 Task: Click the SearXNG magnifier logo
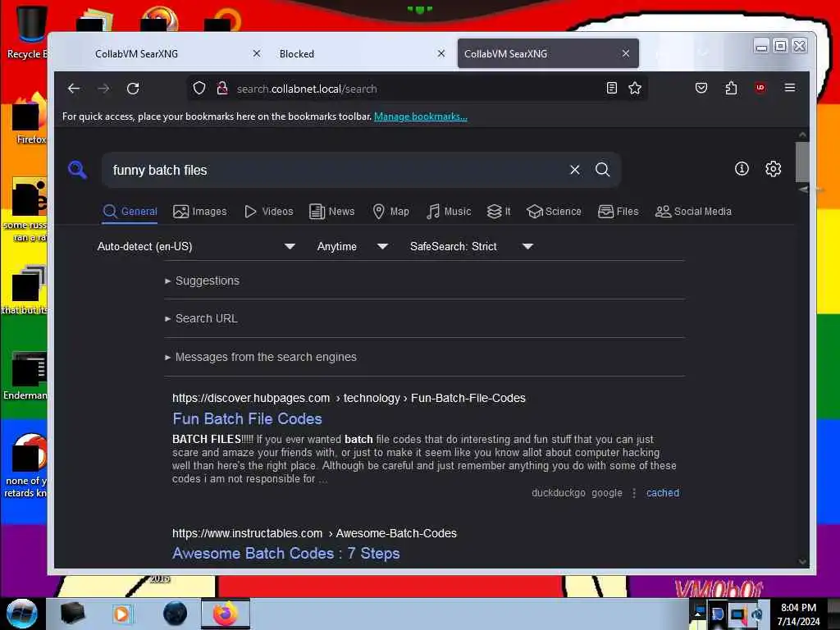(78, 170)
